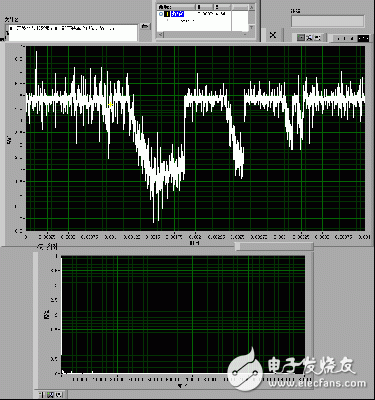
Task: Click the yellow cursor marker on the waveform
Action: 110,105
